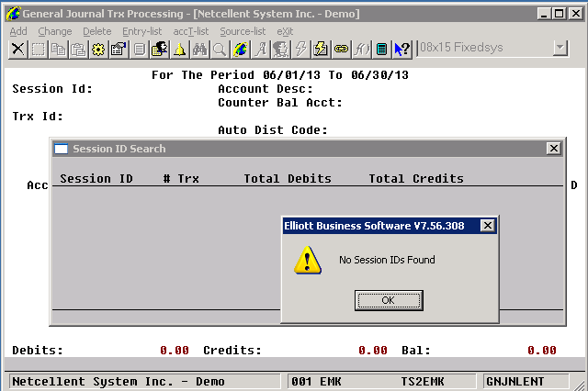This screenshot has width=588, height=391.
Task: Click the grayed person figure icon
Action: [281, 50]
